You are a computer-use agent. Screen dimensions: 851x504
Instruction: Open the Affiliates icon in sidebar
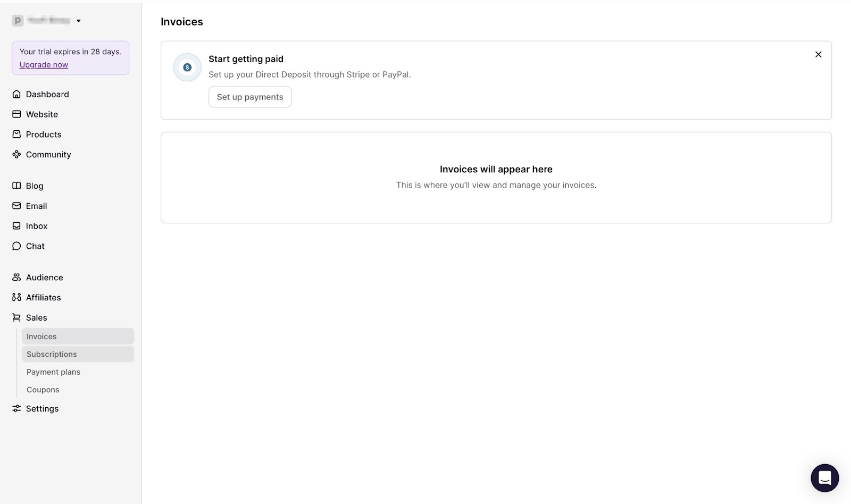(16, 298)
